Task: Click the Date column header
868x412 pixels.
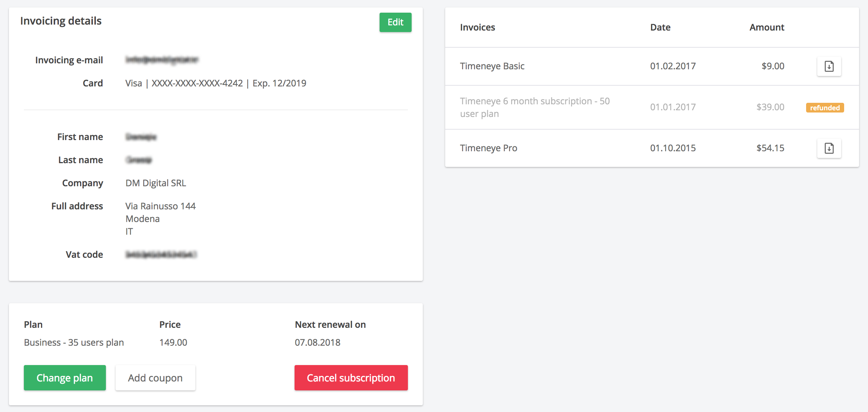Action: pyautogui.click(x=660, y=28)
